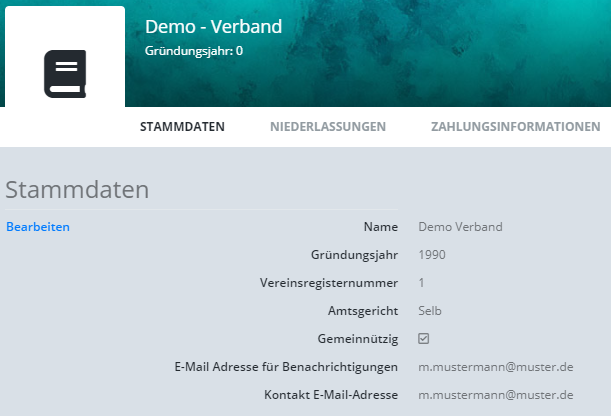This screenshot has width=611, height=416.
Task: Select the Amtsgericht value Selb
Action: point(430,311)
